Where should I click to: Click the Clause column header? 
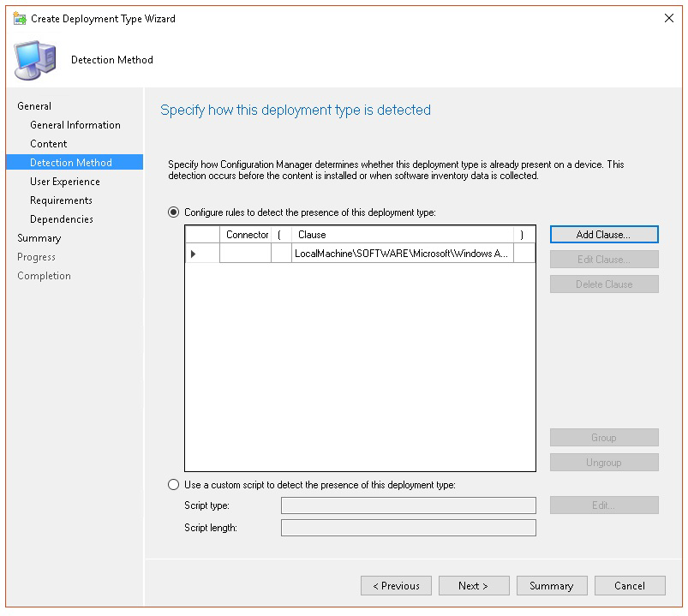click(402, 235)
